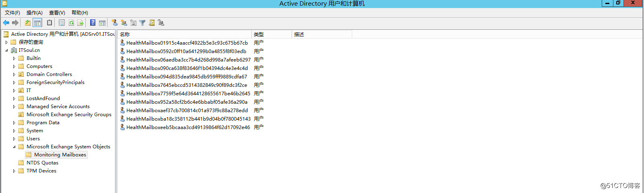Expand the Managed Service Accounts folder

click(14, 107)
